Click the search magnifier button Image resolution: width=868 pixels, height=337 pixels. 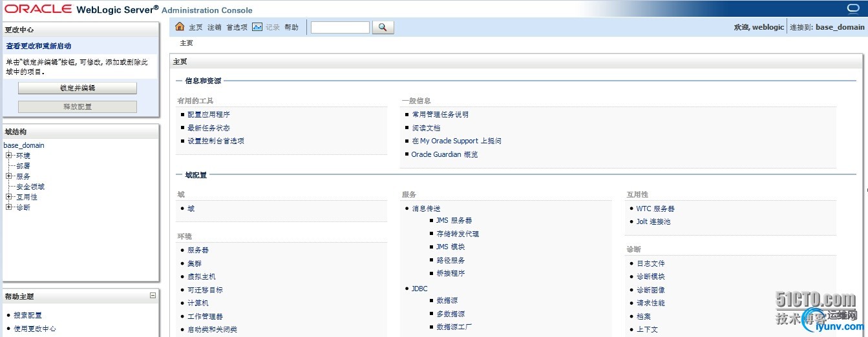coord(383,27)
